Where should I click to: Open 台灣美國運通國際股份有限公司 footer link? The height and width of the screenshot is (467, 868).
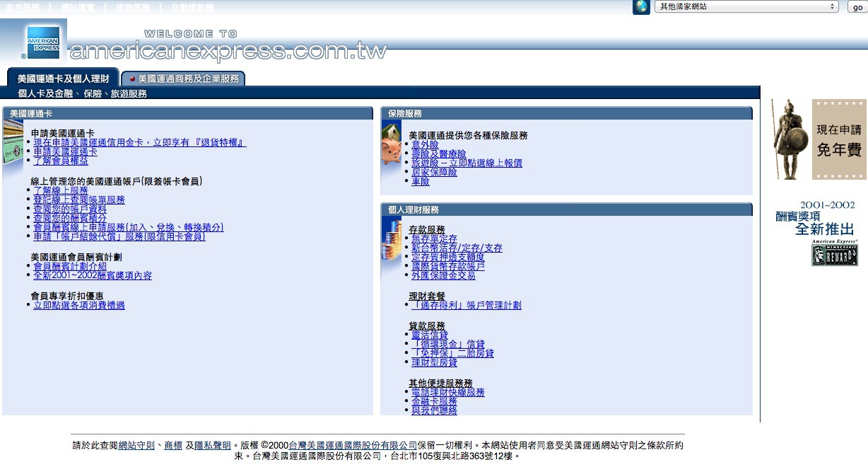pyautogui.click(x=353, y=446)
